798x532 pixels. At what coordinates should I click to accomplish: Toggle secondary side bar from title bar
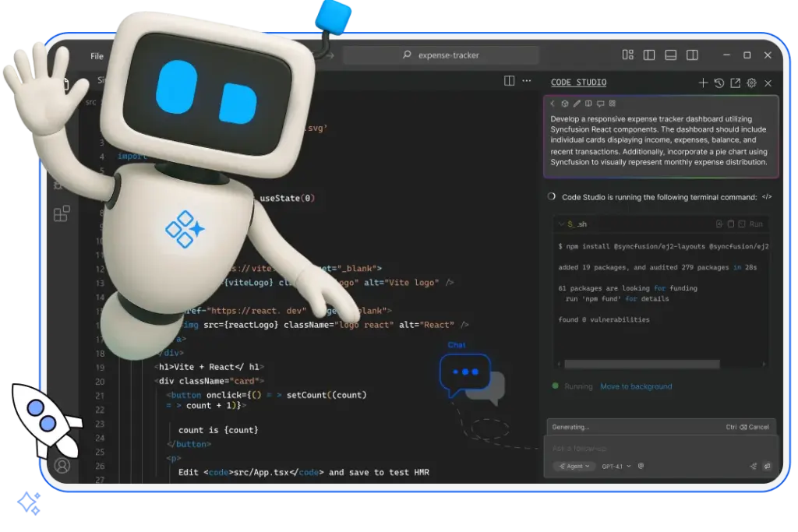click(692, 55)
